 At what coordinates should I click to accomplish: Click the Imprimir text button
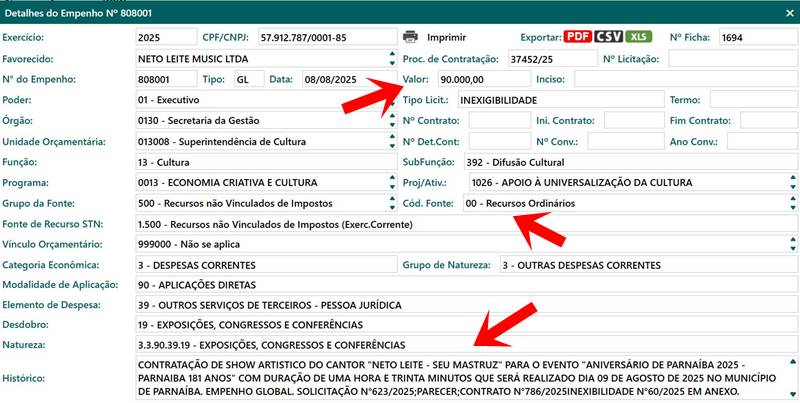[447, 37]
